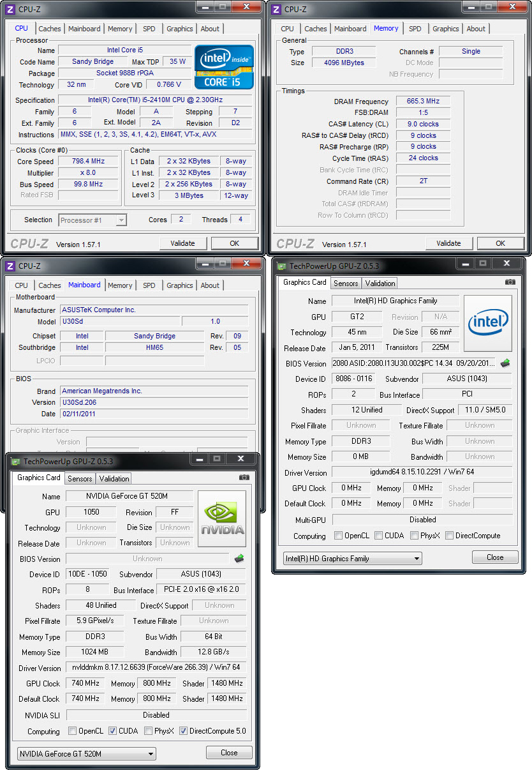Open CPU tab in the Memory CPU-Z window
Screen dimensions: 532x770
pos(288,29)
